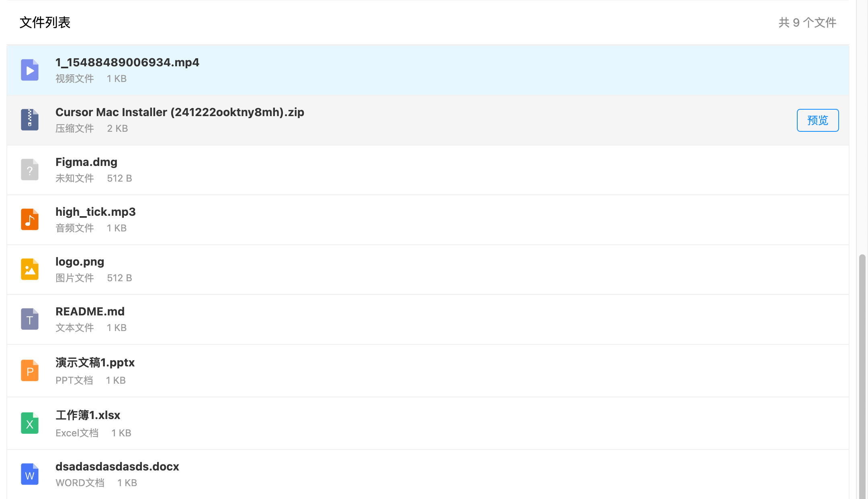Screen dimensions: 868x499
Task: Click the vertical scrollbar thumb
Action: (x=862, y=374)
